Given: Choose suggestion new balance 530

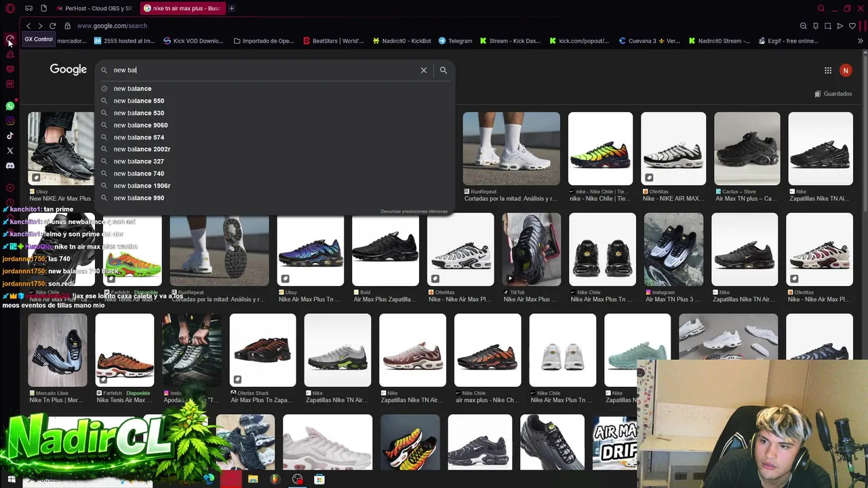Looking at the screenshot, I should [275, 113].
